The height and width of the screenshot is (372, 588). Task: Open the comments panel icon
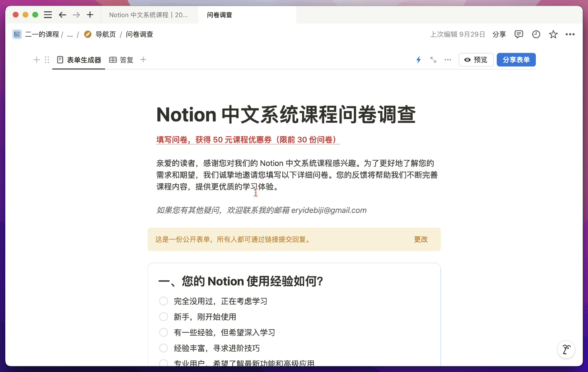click(519, 34)
